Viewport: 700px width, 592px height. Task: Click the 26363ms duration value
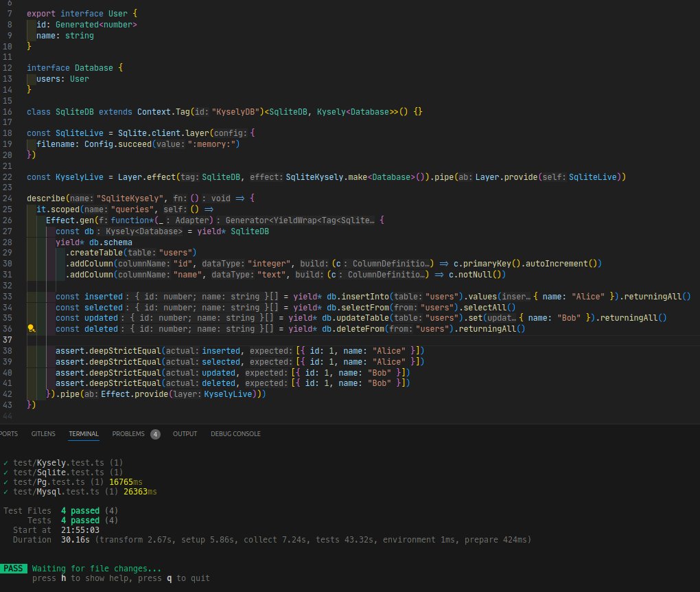coord(140,492)
